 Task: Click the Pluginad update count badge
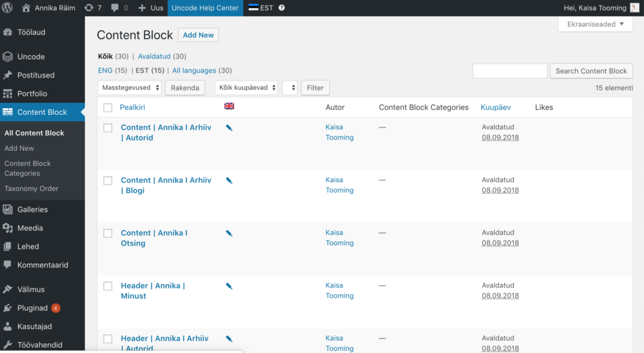click(x=55, y=308)
